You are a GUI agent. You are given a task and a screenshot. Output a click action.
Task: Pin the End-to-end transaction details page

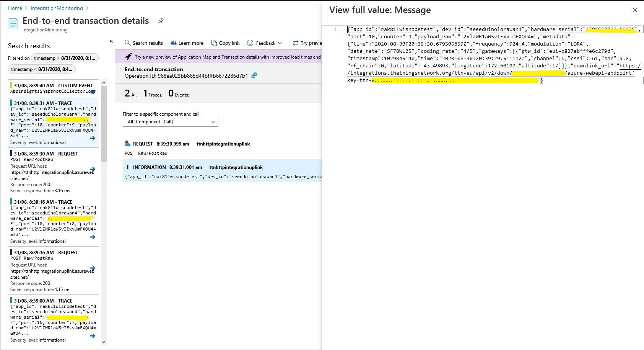tap(161, 21)
